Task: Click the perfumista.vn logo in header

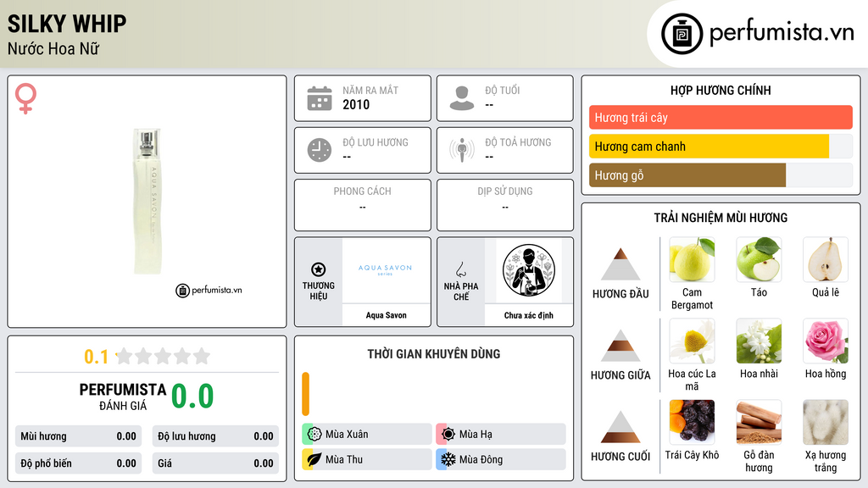Action: [x=757, y=33]
